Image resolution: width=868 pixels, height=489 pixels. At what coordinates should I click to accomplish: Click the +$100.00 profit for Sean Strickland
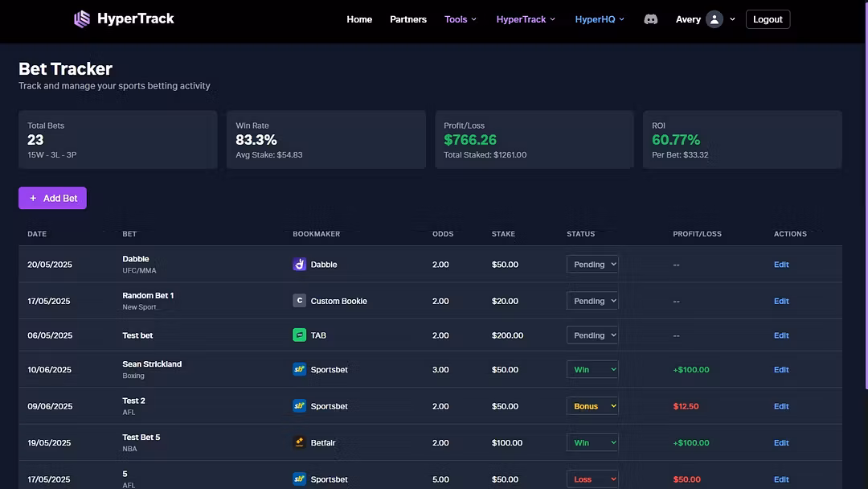[x=691, y=370]
